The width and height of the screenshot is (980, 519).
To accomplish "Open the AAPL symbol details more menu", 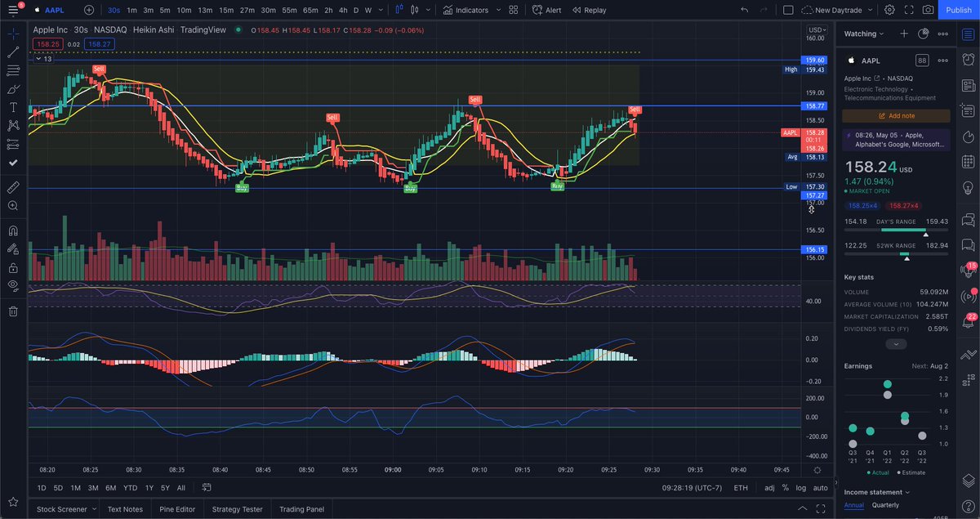I will coord(943,60).
